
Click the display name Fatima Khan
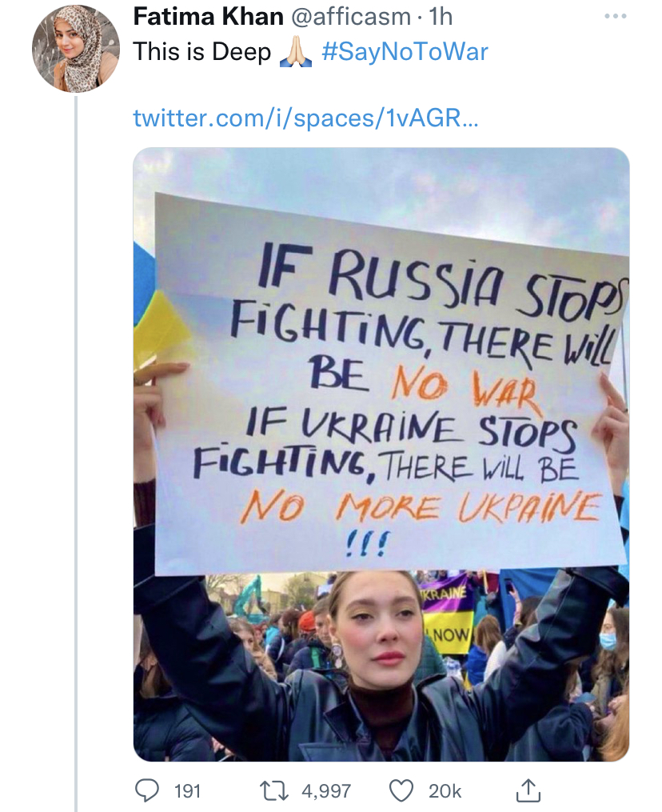click(x=208, y=17)
